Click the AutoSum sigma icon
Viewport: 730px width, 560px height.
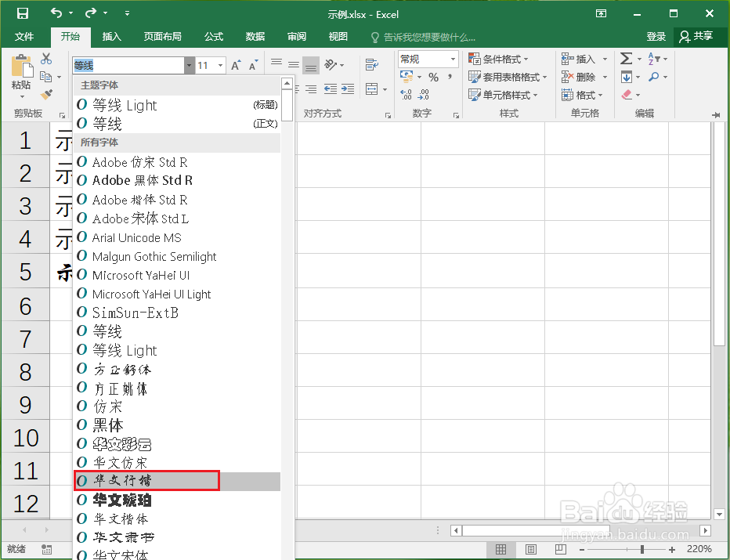click(626, 59)
